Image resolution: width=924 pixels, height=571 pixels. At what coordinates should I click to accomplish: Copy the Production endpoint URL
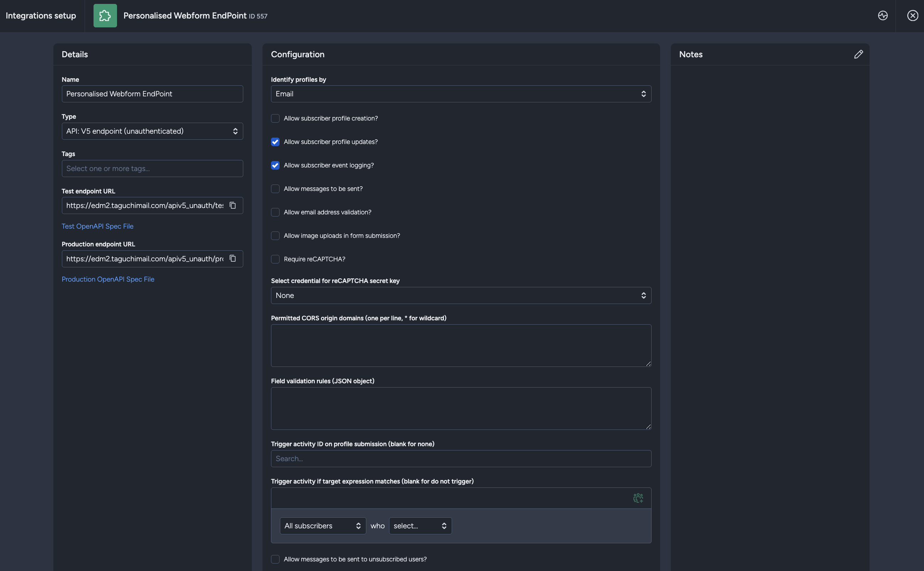pyautogui.click(x=233, y=258)
